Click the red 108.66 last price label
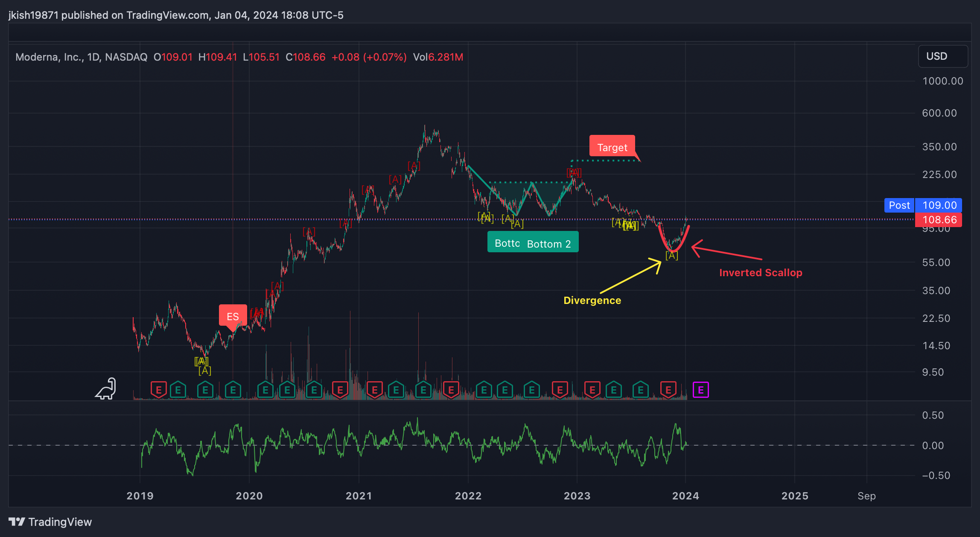Screen dimensions: 980x537 click(939, 220)
